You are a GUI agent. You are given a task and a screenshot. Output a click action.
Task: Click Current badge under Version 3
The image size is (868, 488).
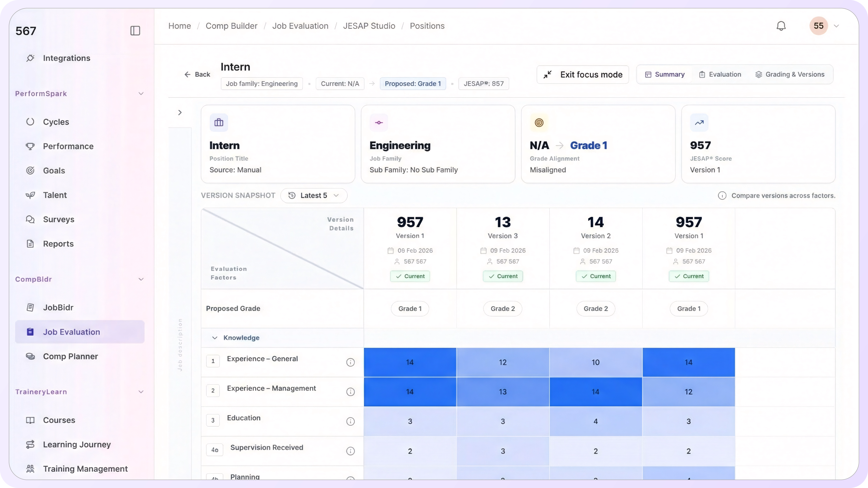[503, 276]
